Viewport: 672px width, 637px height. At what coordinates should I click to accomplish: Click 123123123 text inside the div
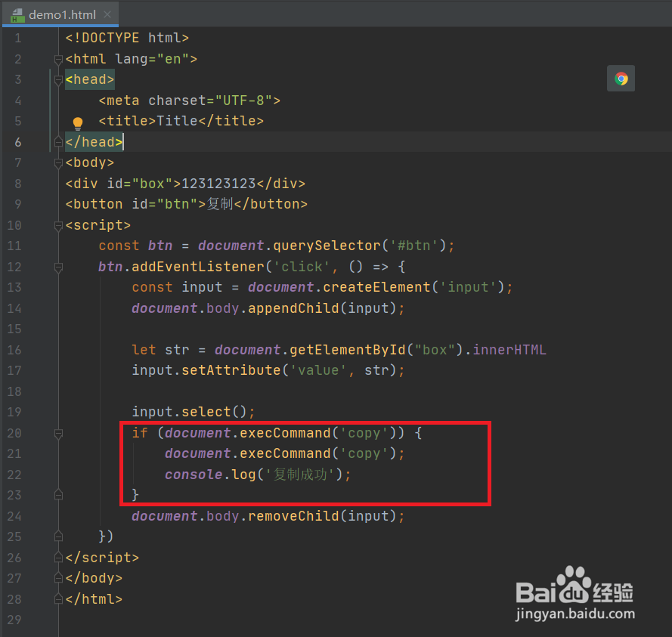click(218, 184)
